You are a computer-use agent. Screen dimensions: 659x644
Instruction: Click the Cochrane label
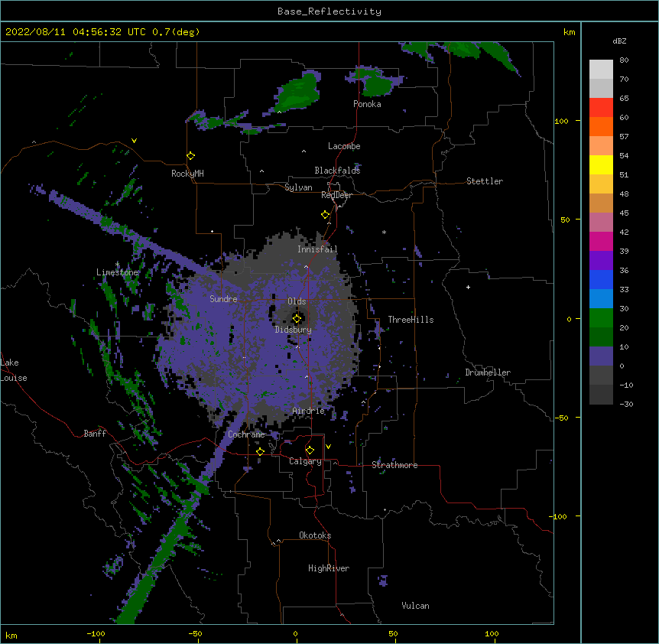pyautogui.click(x=246, y=434)
